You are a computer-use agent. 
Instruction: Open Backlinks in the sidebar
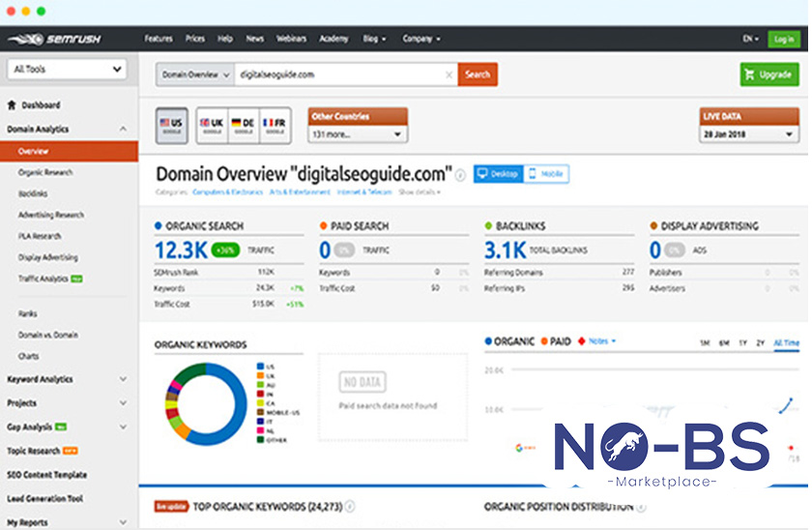[x=33, y=193]
